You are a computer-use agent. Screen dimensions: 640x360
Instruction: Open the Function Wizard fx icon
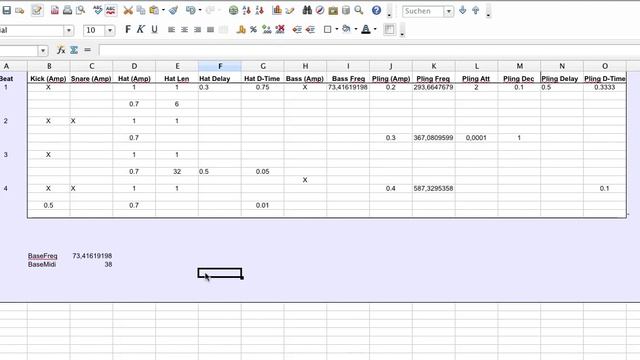coord(61,50)
